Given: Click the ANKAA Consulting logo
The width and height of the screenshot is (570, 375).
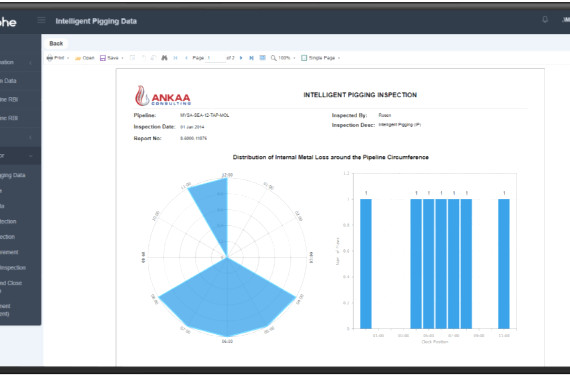Looking at the screenshot, I should tap(162, 96).
